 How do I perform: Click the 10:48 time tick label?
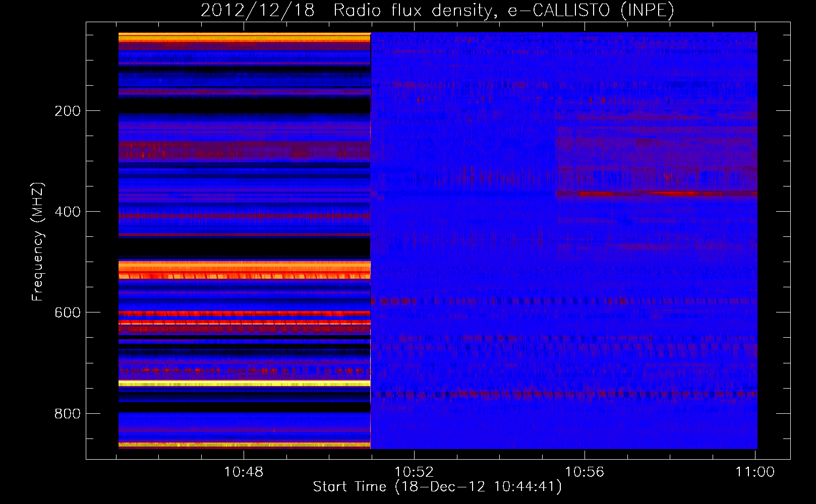244,472
